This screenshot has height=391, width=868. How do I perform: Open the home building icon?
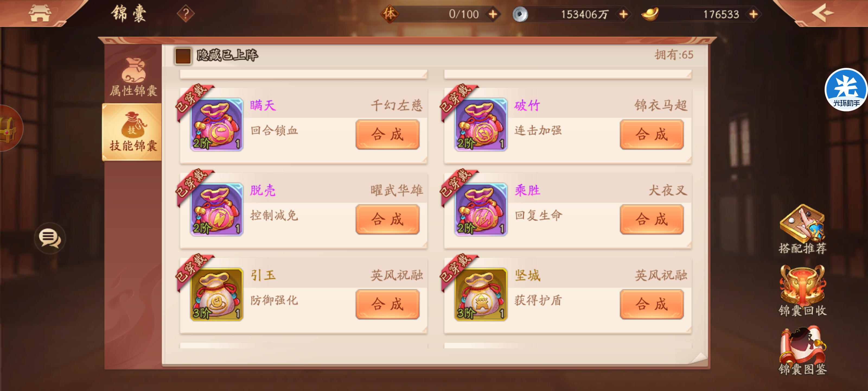(40, 13)
